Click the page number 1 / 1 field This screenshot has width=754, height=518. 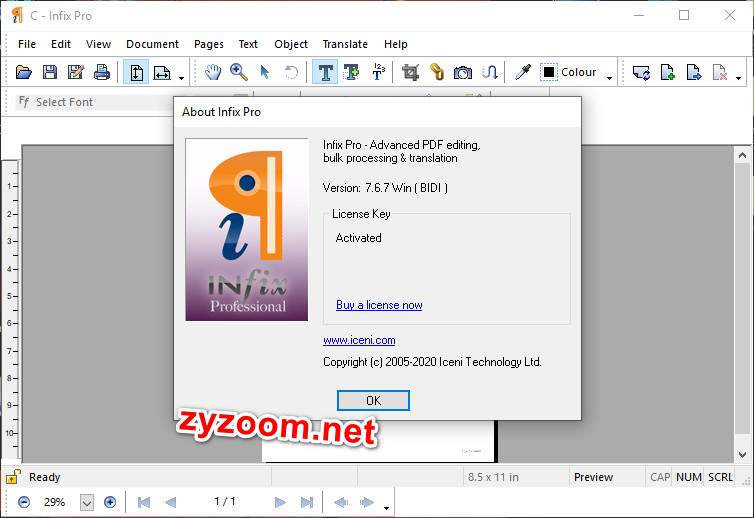click(x=225, y=501)
